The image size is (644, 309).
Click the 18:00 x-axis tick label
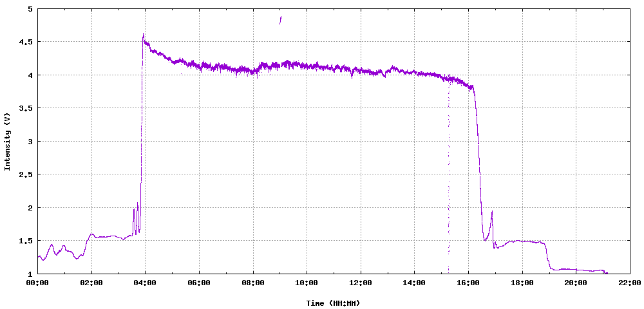[522, 283]
